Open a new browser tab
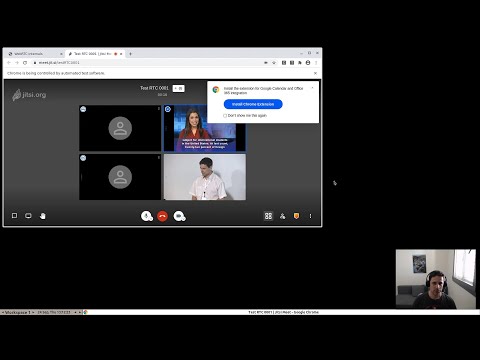The width and height of the screenshot is (480, 360). coord(130,54)
